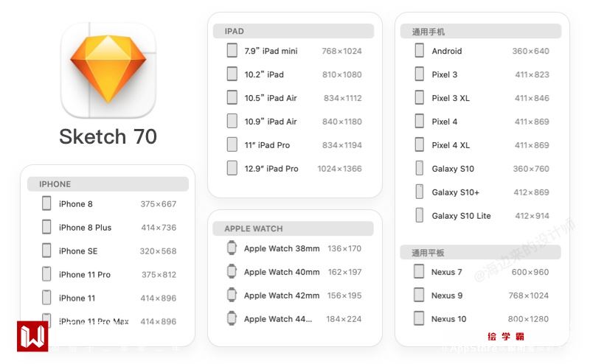Click the 320×568 size value
590x364 pixels.
coord(158,251)
